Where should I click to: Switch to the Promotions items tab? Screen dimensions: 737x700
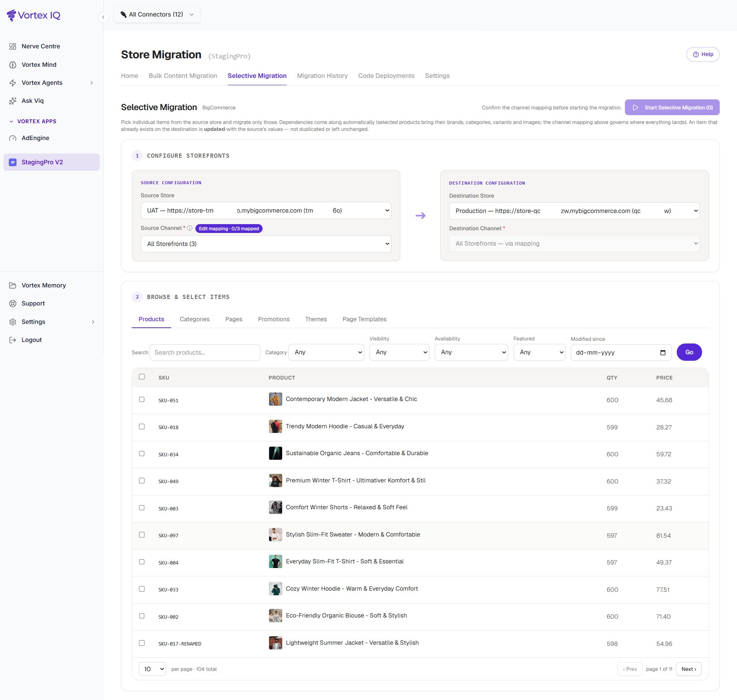coord(274,319)
